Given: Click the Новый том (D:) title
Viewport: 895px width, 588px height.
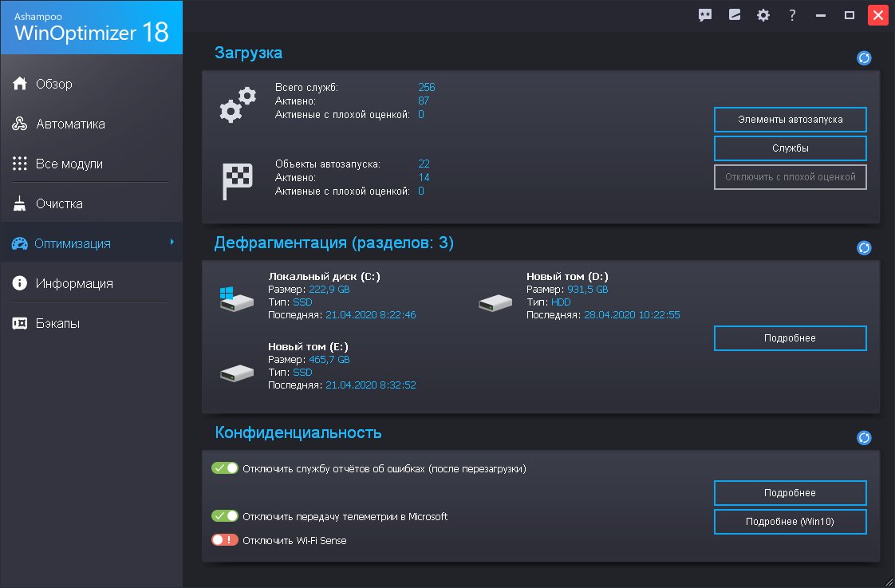Looking at the screenshot, I should (567, 276).
